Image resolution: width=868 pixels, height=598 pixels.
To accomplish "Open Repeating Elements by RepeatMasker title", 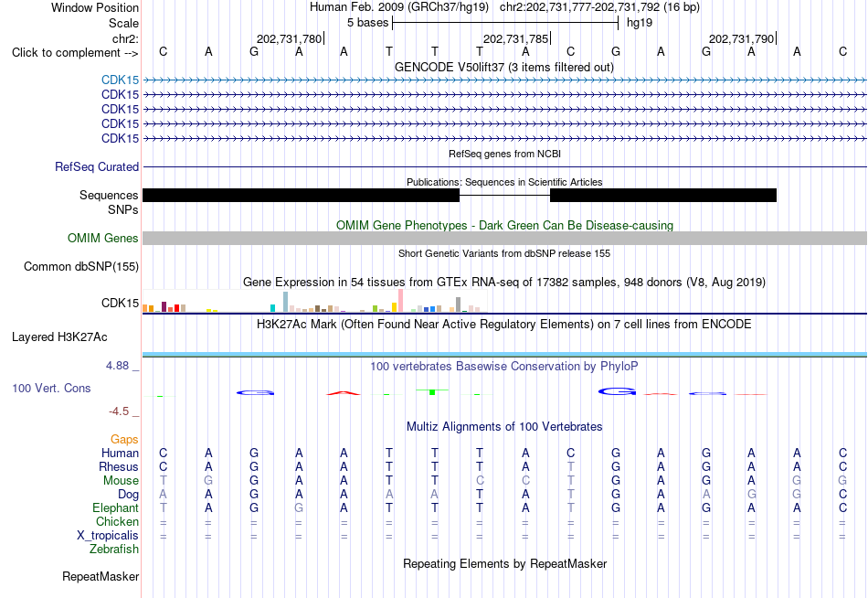I will click(x=504, y=564).
